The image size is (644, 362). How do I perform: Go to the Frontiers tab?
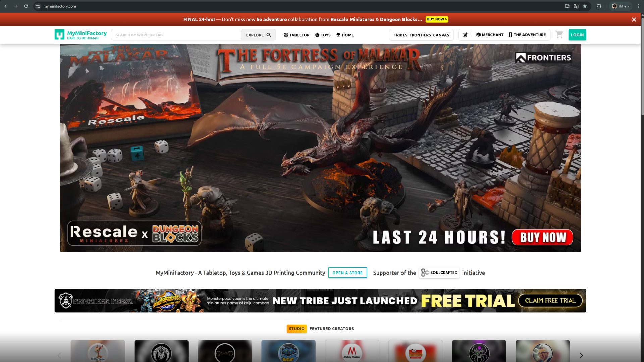[420, 35]
